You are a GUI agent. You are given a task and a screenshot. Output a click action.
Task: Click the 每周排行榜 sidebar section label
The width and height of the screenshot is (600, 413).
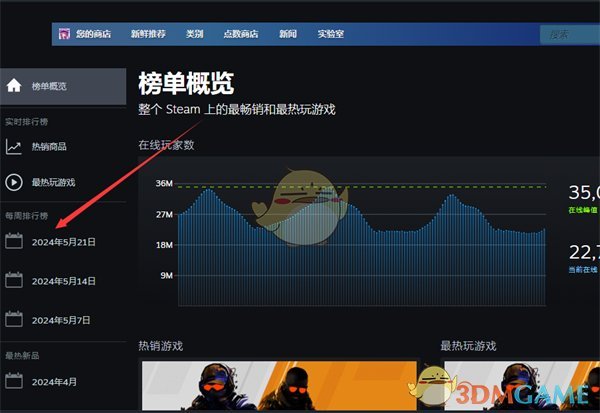pyautogui.click(x=26, y=216)
